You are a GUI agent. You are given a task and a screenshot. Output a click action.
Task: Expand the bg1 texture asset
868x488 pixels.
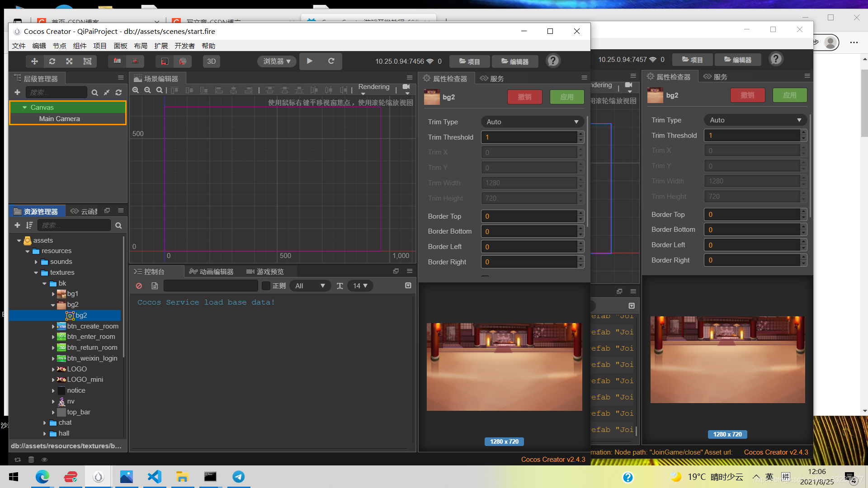pos(53,294)
